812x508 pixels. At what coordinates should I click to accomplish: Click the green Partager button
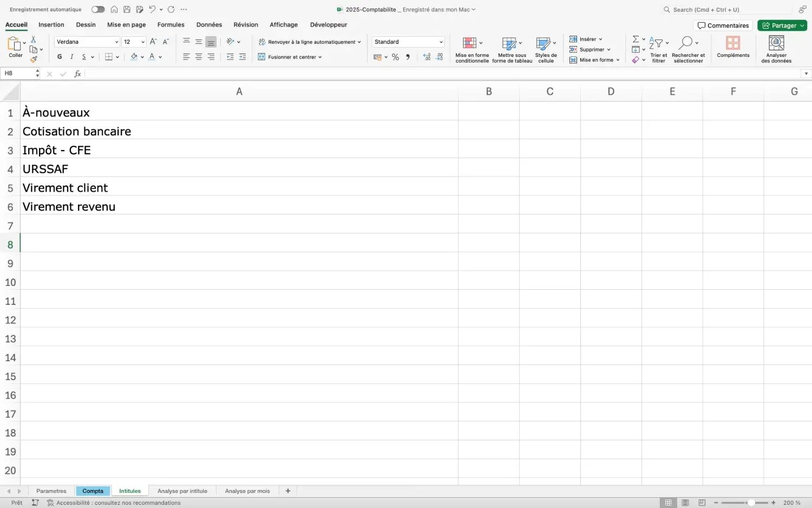[x=782, y=25]
